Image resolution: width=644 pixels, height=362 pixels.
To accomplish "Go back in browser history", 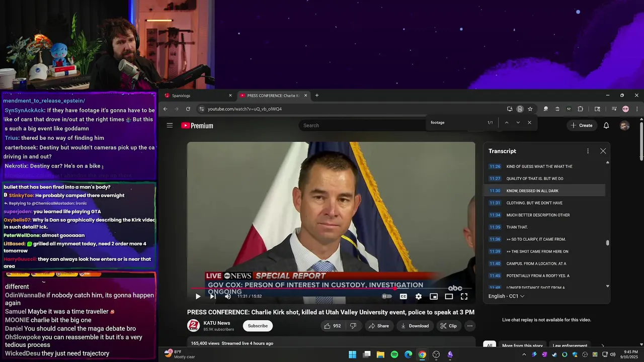I will pyautogui.click(x=165, y=109).
